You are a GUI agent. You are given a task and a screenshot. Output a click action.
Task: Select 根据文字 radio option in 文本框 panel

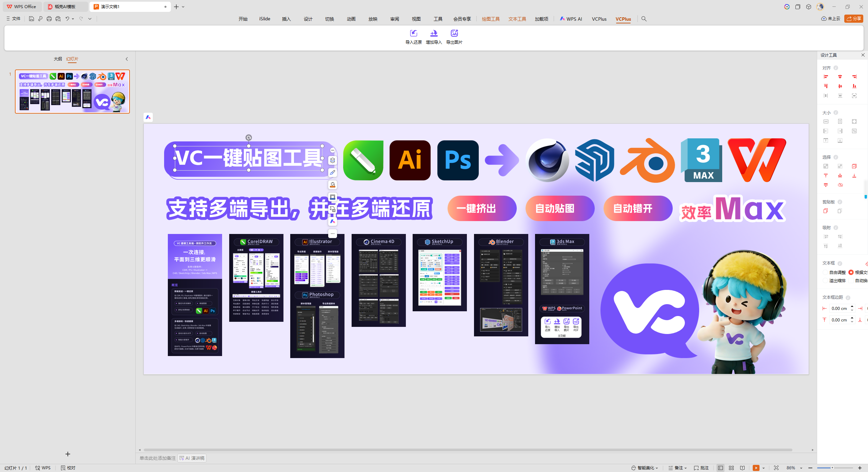[851, 272]
